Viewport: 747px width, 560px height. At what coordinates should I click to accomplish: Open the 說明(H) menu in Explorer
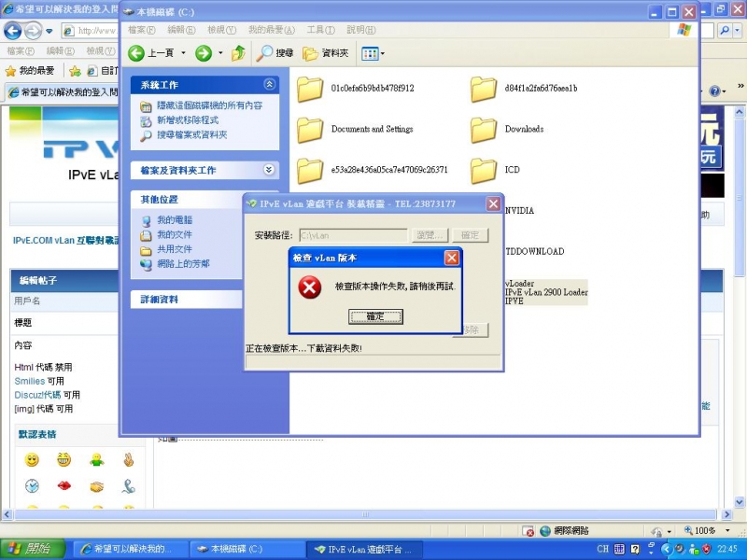[x=361, y=30]
